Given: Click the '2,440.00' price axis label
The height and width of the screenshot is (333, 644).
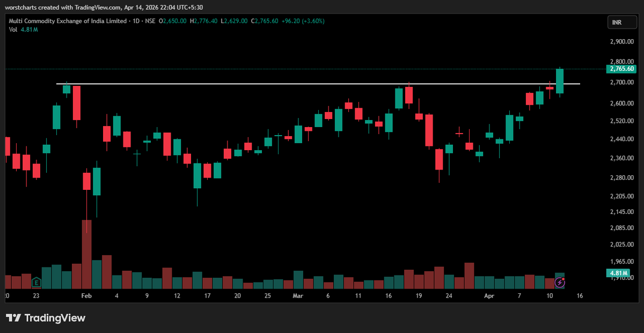Looking at the screenshot, I should [x=622, y=139].
